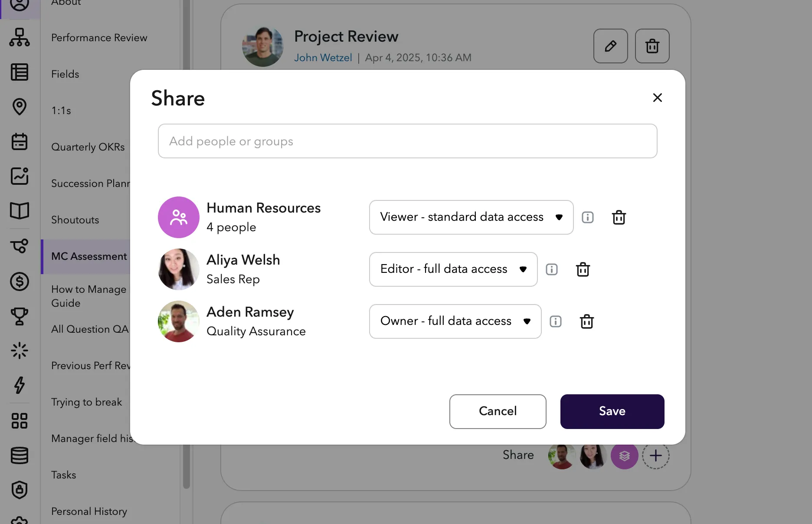Click the Cancel button
This screenshot has width=812, height=524.
click(498, 412)
